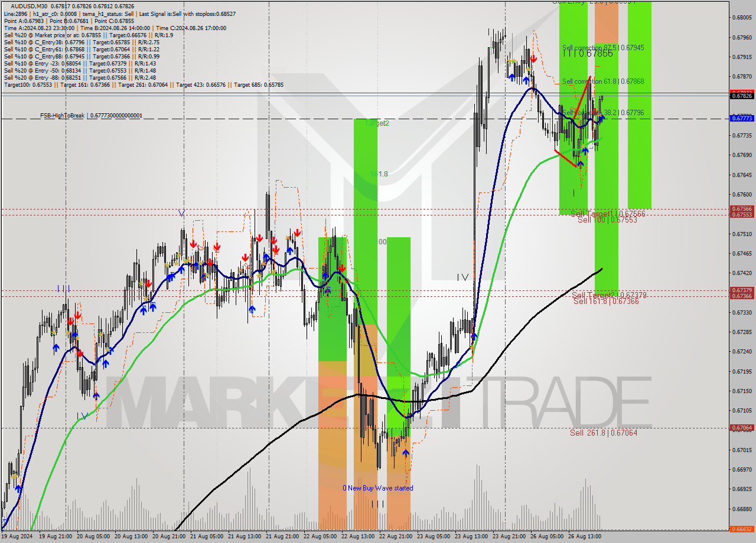756x543 pixels.
Task: Click the '19 Aug 2024' time axis label
Action: tap(17, 537)
